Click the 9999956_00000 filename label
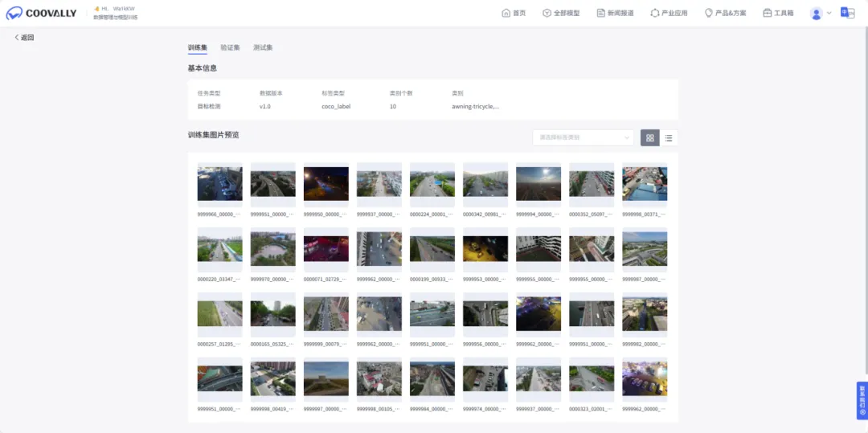Image resolution: width=868 pixels, height=433 pixels. tap(485, 344)
